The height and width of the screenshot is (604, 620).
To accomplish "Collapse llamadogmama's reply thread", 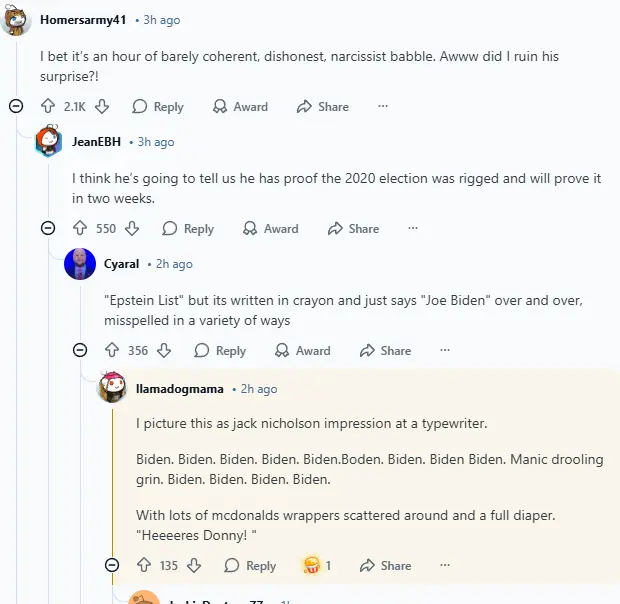I will click(x=112, y=565).
